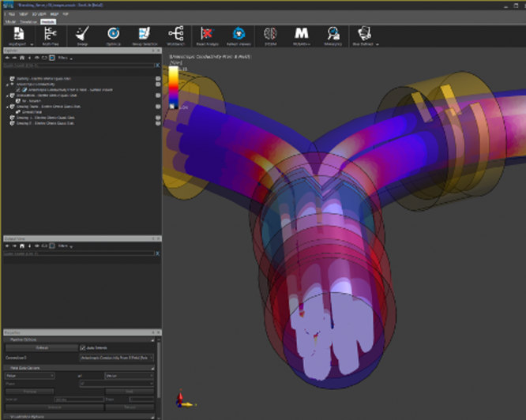The image size is (526, 420).
Task: Click the Imp/Export toolbar icon
Action: [17, 36]
